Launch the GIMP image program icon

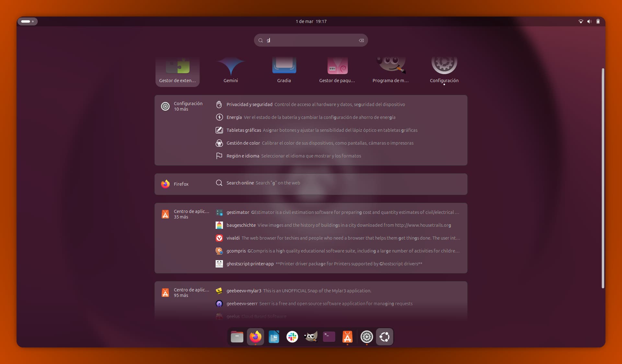[390, 70]
